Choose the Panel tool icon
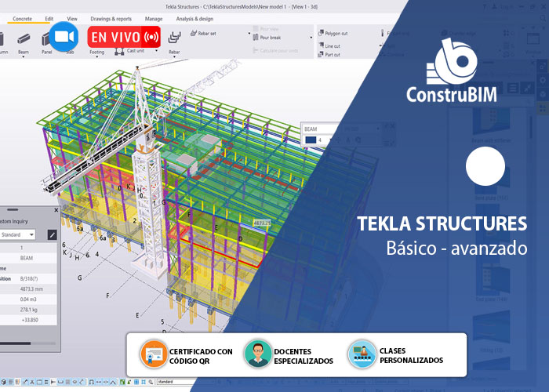549x392 pixels. click(x=45, y=39)
